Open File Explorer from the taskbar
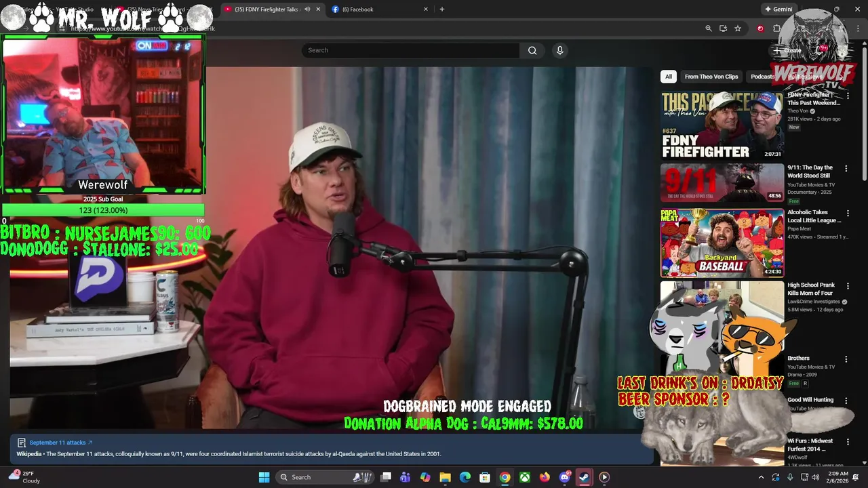 (x=446, y=477)
